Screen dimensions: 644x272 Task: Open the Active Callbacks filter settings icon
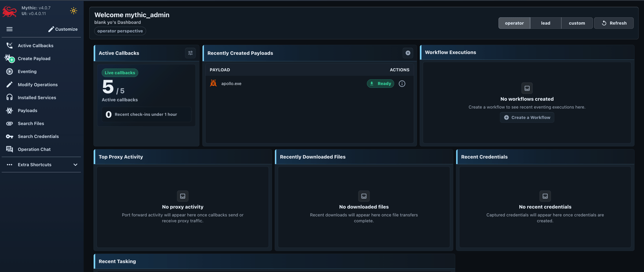pos(190,53)
